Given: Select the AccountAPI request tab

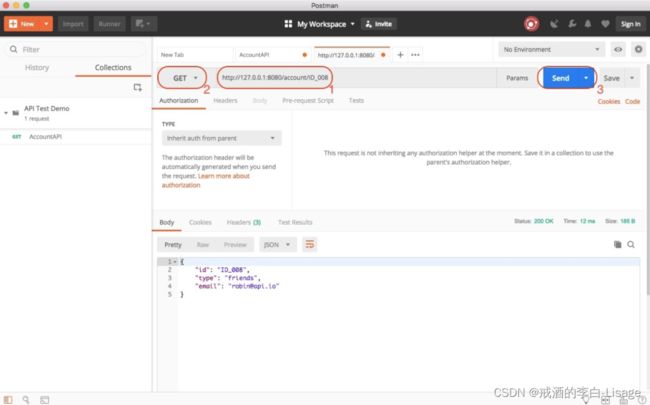Looking at the screenshot, I should point(274,55).
